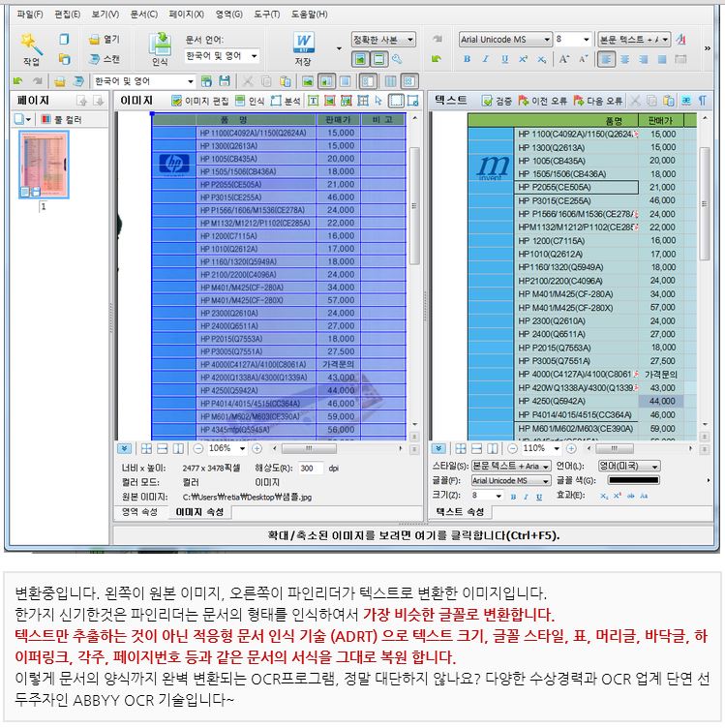Image resolution: width=725 pixels, height=728 pixels.
Task: Click the 작업 magic wand icon
Action: point(31,43)
